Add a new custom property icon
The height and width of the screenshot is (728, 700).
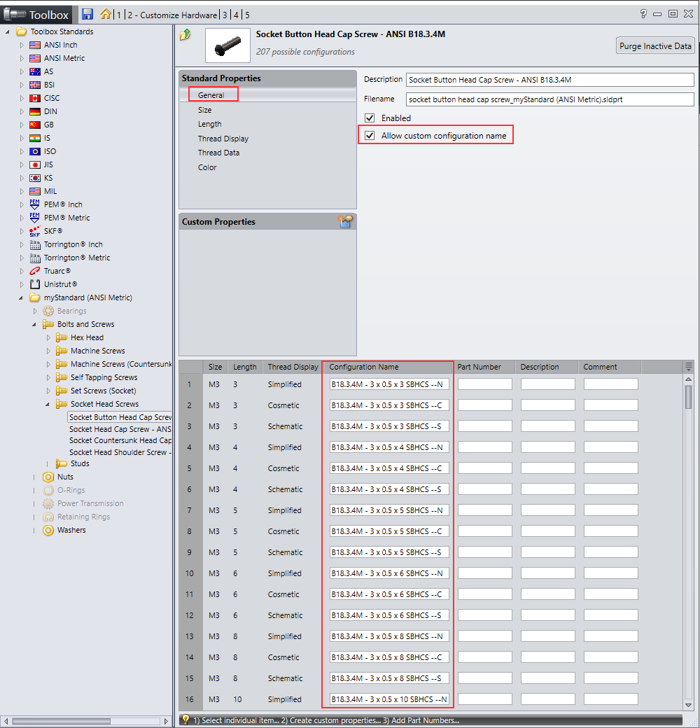tap(345, 221)
